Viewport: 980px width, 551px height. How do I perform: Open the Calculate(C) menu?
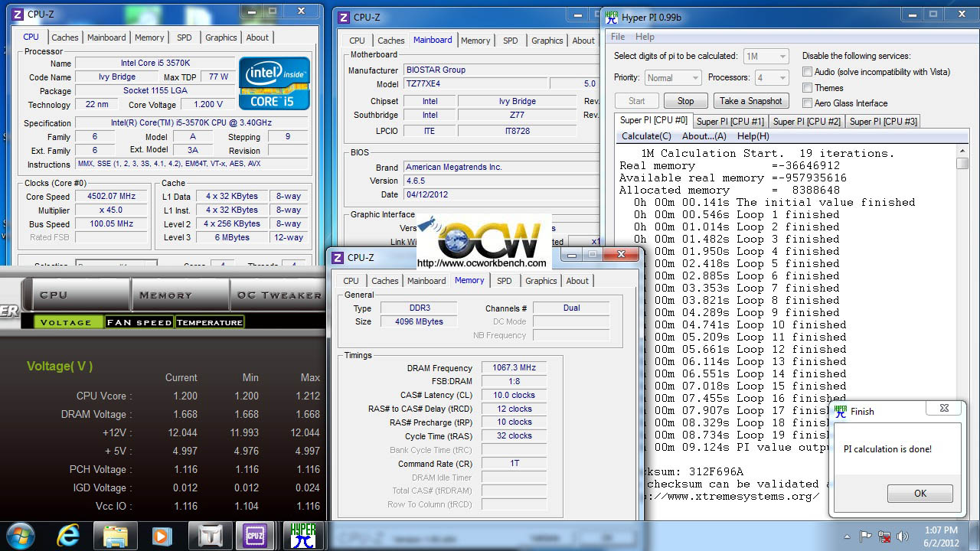[x=646, y=136]
